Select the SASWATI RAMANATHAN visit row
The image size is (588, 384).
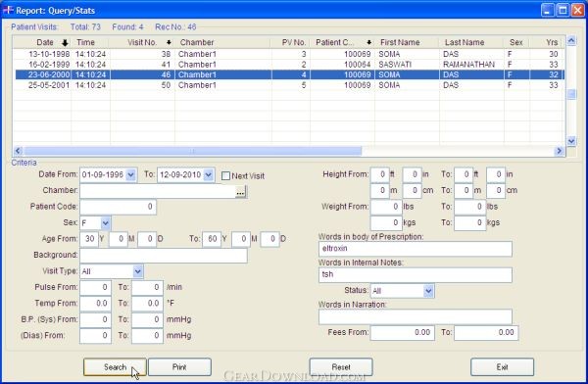click(289, 65)
